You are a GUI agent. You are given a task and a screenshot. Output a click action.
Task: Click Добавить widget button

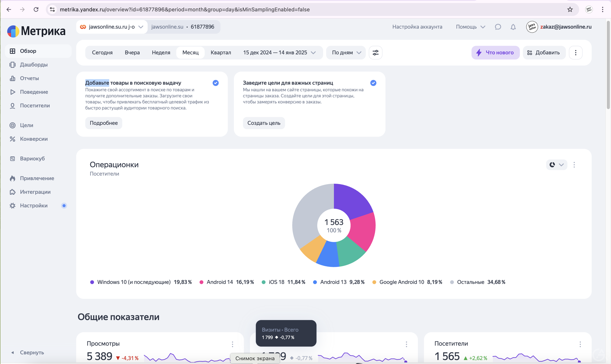click(x=544, y=53)
